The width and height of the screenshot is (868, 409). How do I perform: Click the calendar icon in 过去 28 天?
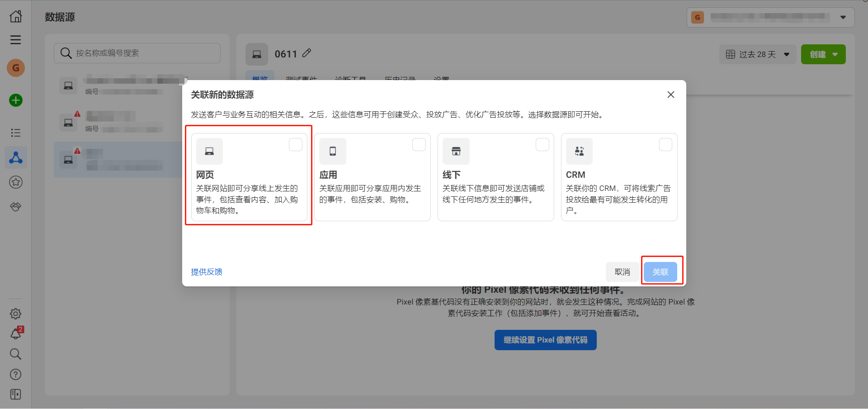[x=731, y=54]
